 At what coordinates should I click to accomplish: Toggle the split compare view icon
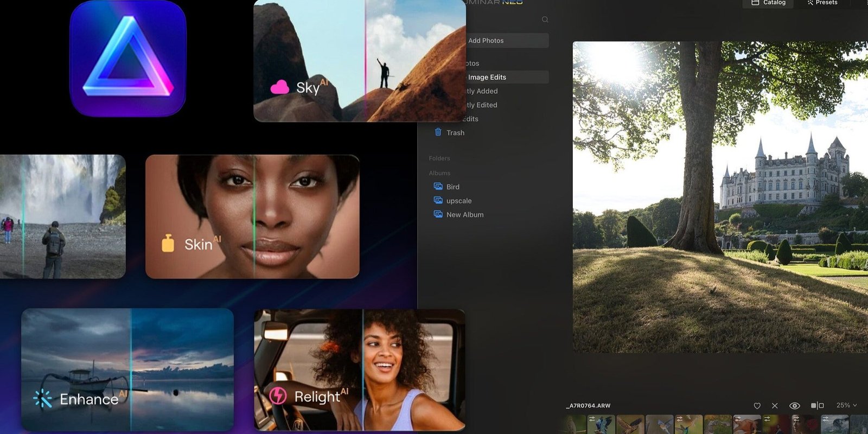817,406
